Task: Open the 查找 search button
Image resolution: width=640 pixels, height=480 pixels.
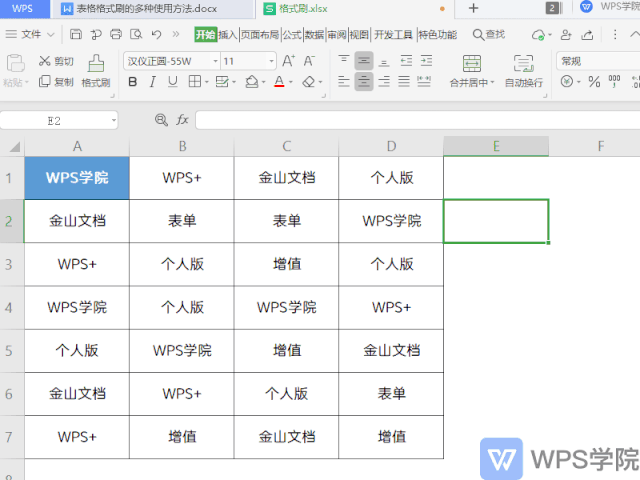Action: (x=489, y=34)
